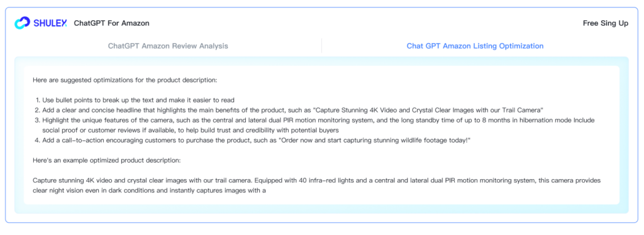Click the number 4 list marker
Image resolution: width=644 pixels, height=235 pixels.
click(x=37, y=141)
